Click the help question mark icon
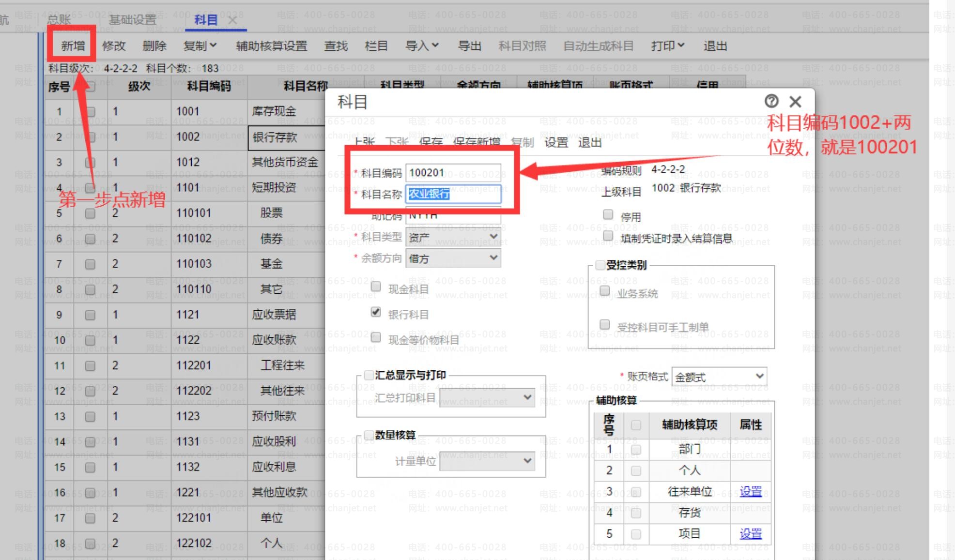The image size is (955, 560). (x=771, y=101)
